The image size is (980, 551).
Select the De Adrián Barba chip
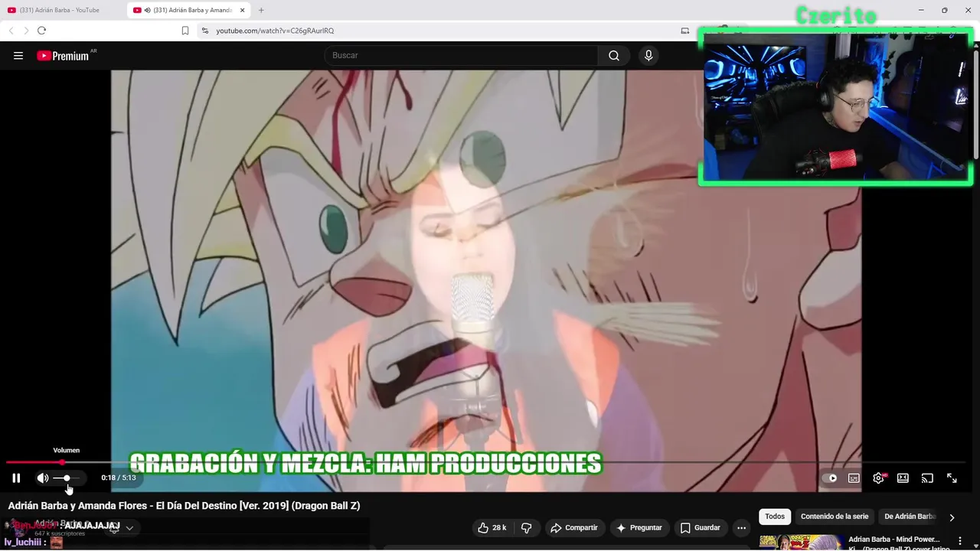click(910, 517)
